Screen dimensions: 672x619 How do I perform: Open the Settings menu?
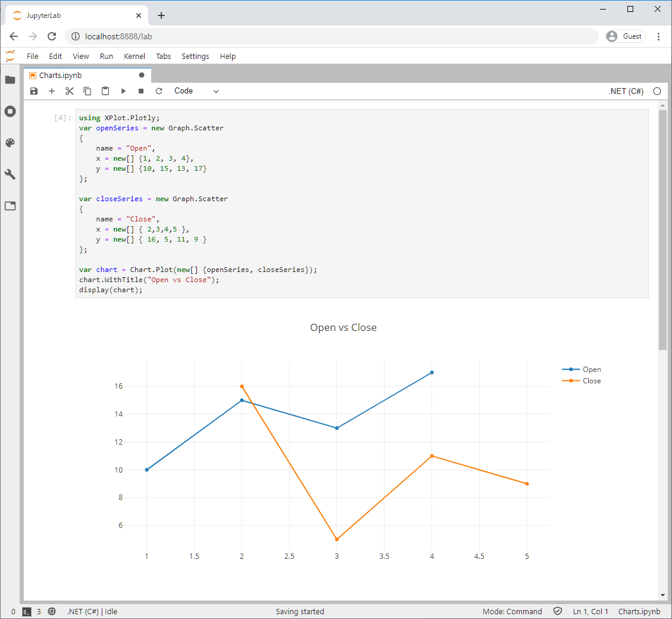195,56
